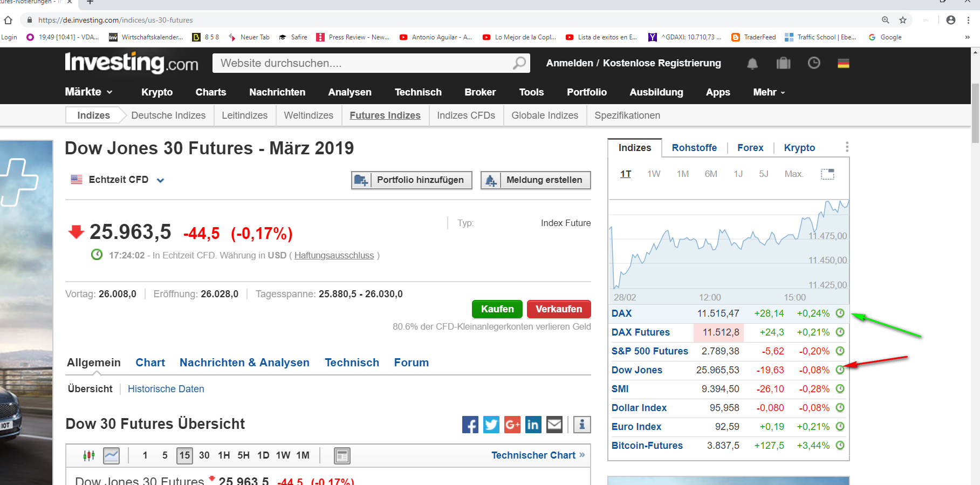Show more bookmarks overflow chevron
The image size is (980, 485).
tap(968, 37)
